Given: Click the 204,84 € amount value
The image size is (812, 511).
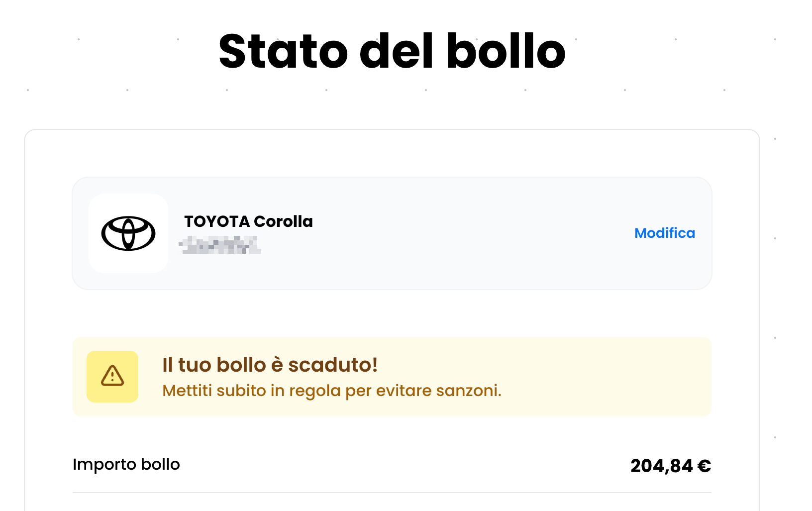Looking at the screenshot, I should click(670, 465).
